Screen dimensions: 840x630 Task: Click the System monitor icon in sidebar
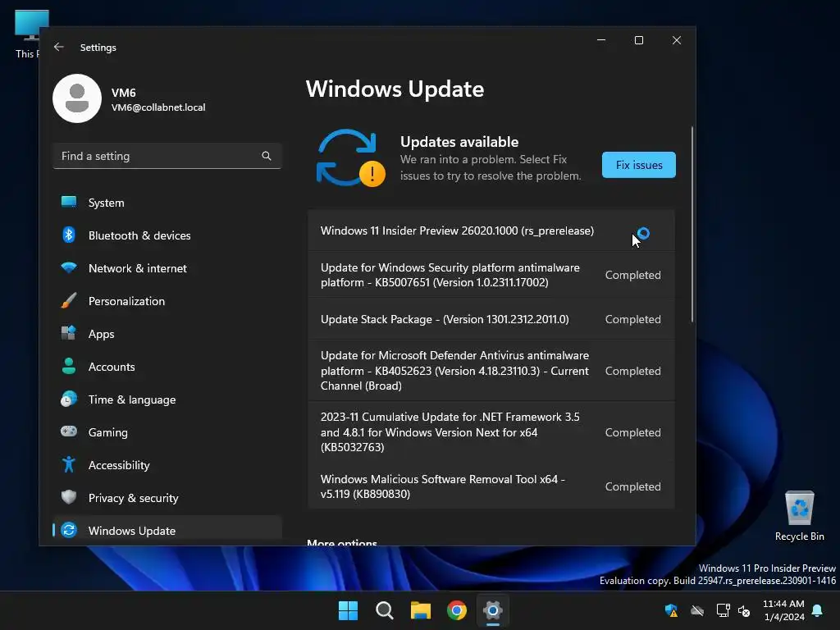click(69, 202)
